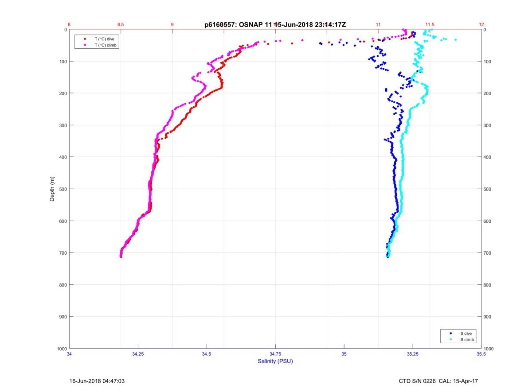Click the '700' depth tick on left axis

[63, 253]
